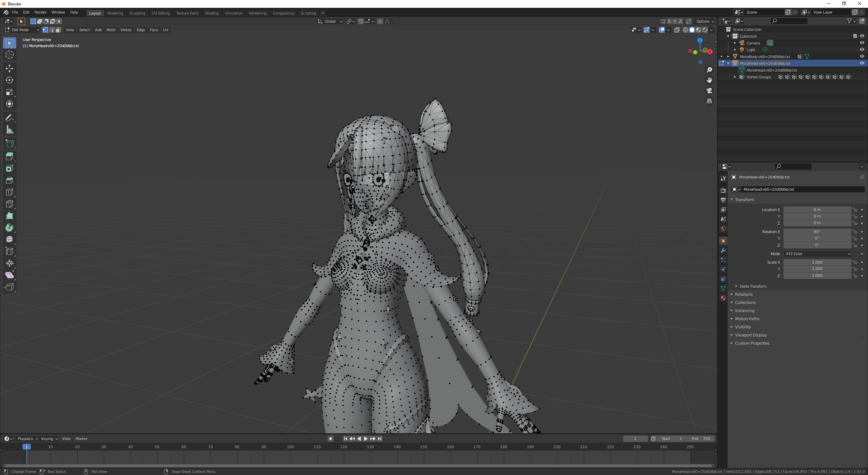Toggle the Collection exclude checkbox
The image size is (868, 475).
click(855, 36)
